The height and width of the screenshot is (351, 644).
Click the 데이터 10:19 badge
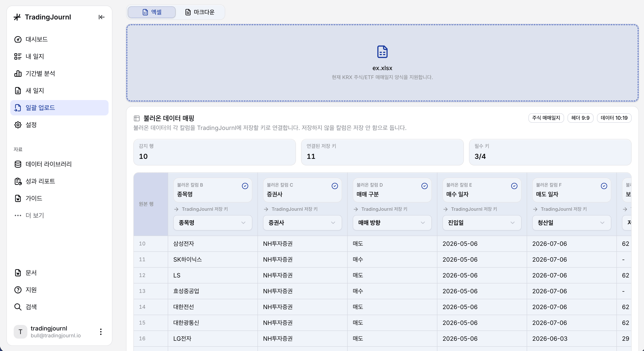click(614, 118)
